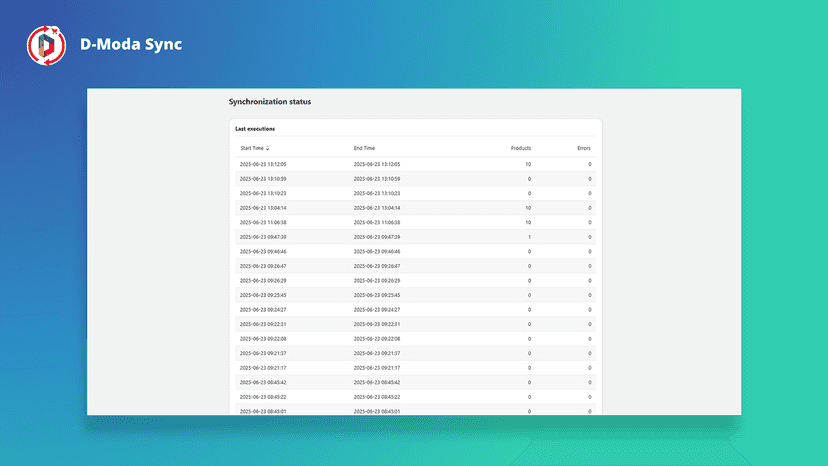Click the products value 1 at 09:47:39
This screenshot has width=828, height=466.
tap(530, 237)
